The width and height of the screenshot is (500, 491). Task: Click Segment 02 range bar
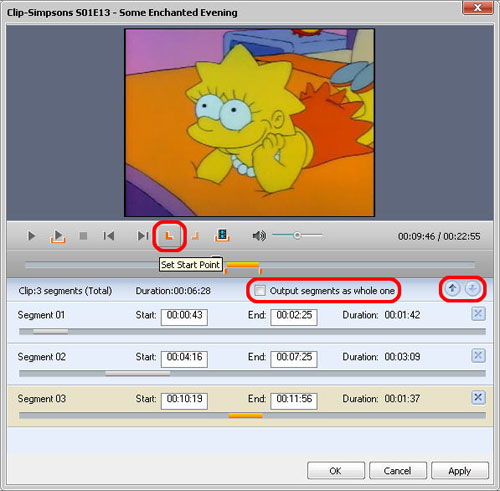[138, 373]
